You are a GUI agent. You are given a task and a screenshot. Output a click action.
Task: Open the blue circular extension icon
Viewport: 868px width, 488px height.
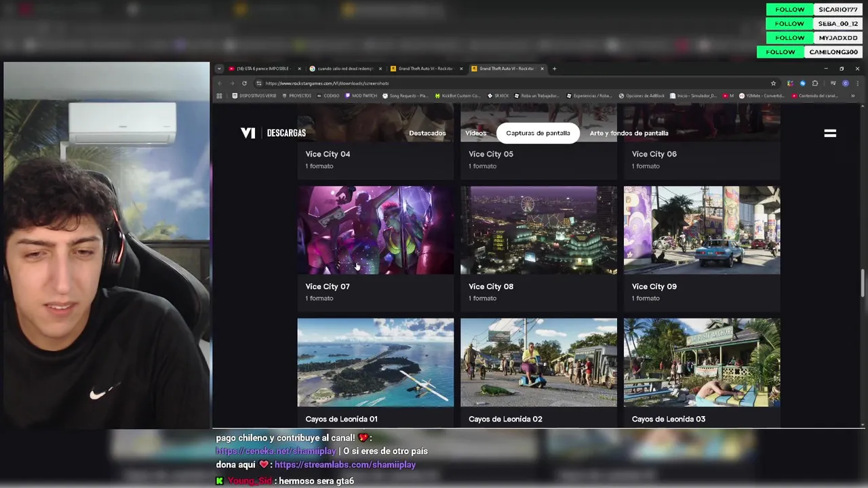coord(802,83)
